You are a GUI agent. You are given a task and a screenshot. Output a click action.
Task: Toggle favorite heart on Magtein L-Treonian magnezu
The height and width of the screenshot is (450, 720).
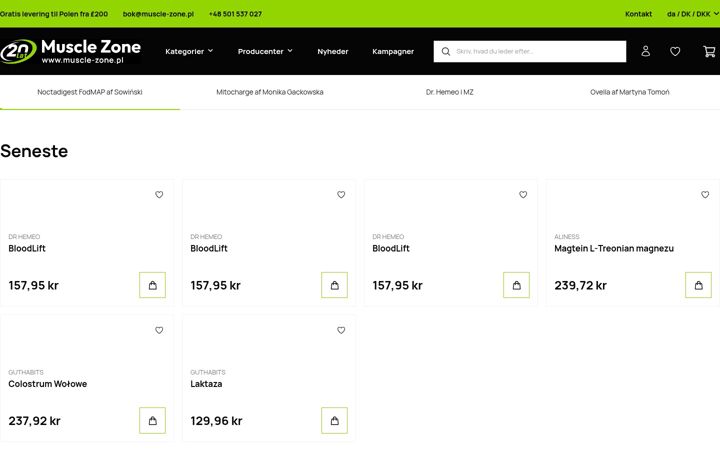coord(705,195)
